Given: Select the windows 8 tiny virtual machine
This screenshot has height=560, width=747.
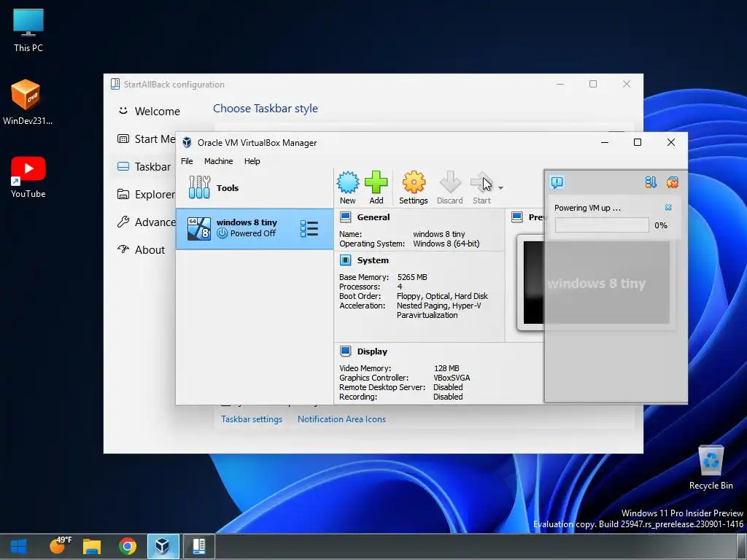Looking at the screenshot, I should [x=255, y=228].
